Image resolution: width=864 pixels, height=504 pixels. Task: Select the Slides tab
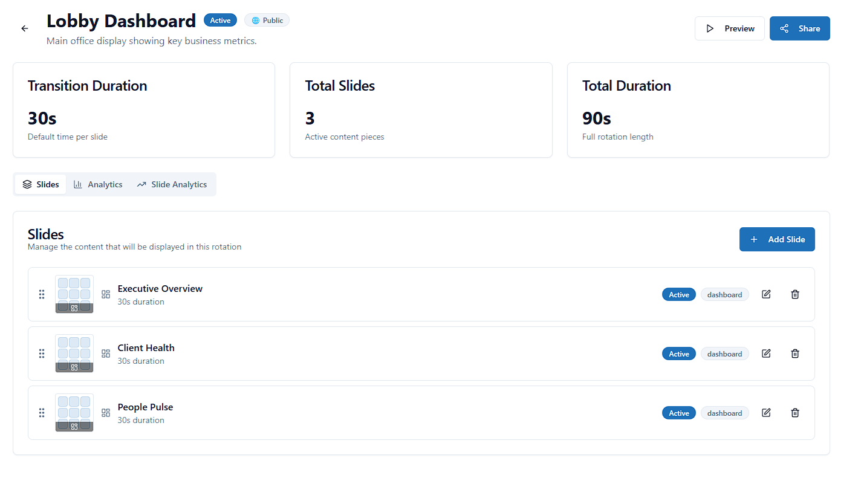coord(41,184)
